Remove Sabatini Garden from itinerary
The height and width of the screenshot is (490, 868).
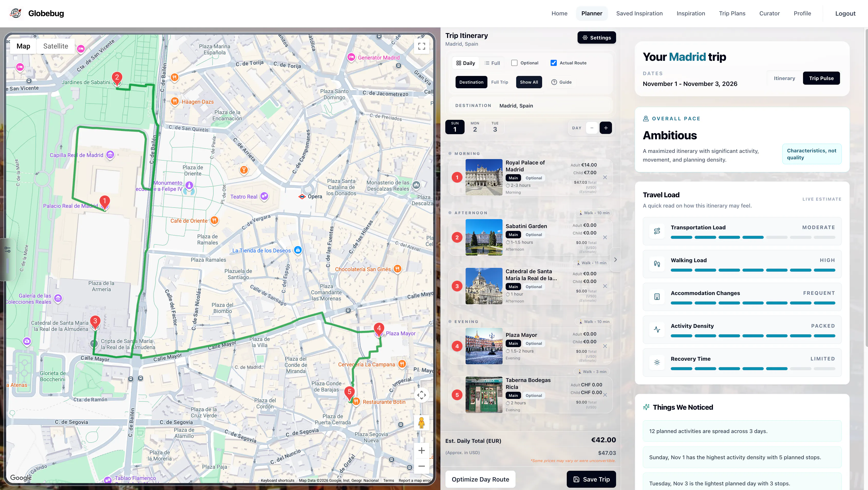[x=605, y=237]
